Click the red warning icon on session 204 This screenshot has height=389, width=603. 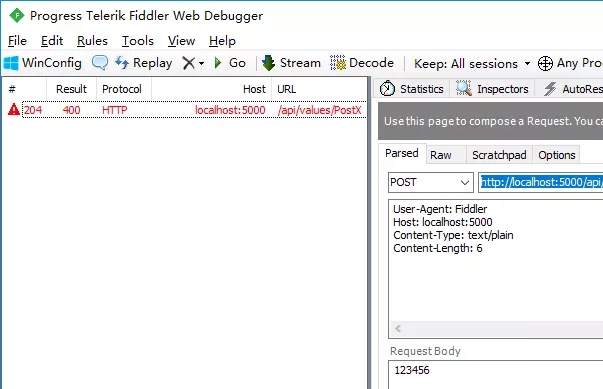coord(14,110)
